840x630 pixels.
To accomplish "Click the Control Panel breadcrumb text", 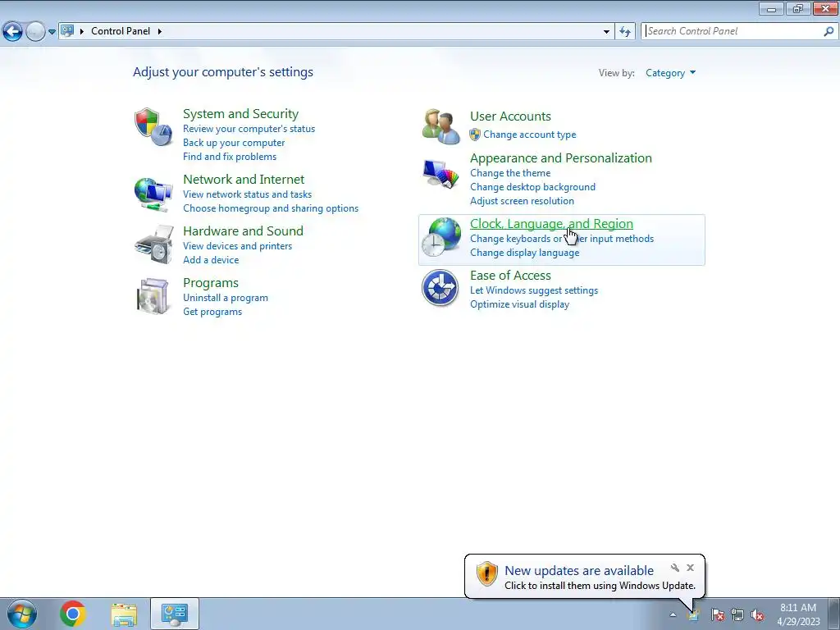I will click(x=121, y=31).
